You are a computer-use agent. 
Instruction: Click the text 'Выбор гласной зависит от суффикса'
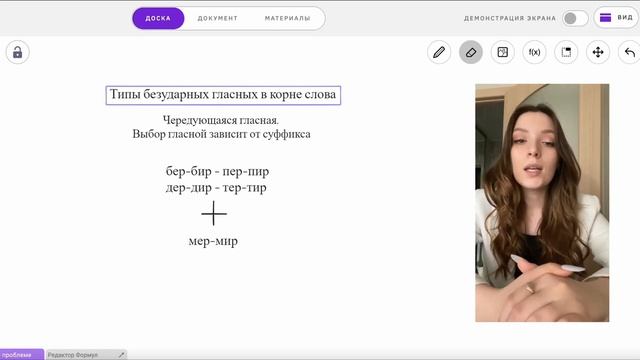[221, 134]
